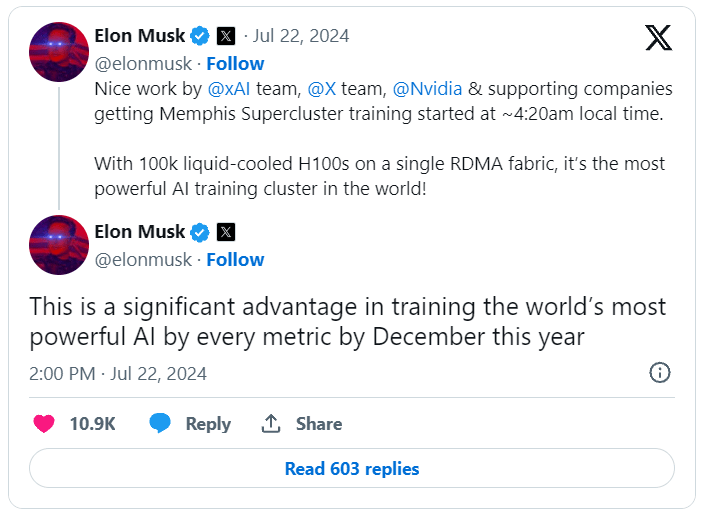Screen dimensions: 708x514
Task: Click verified badge on the main tweet
Action: (200, 232)
